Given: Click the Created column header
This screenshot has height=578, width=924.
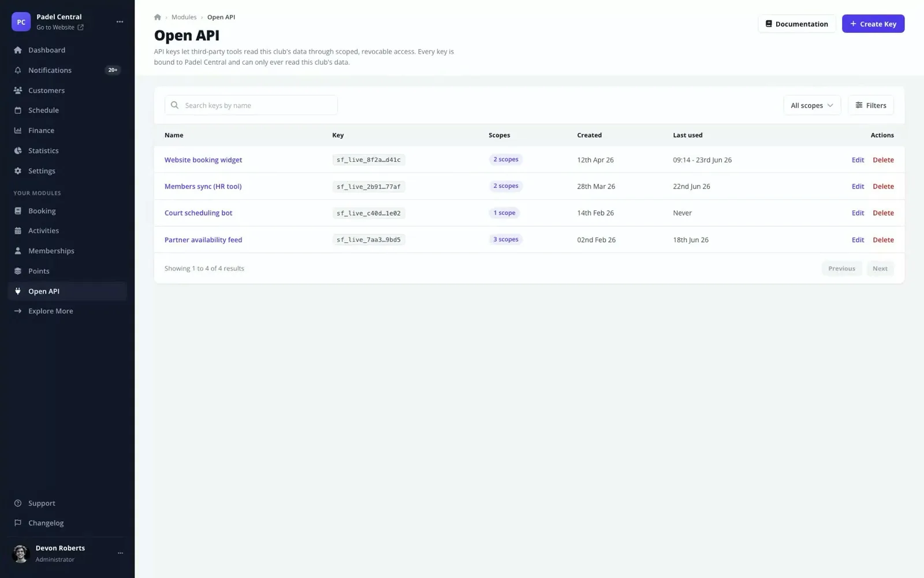Looking at the screenshot, I should pyautogui.click(x=589, y=135).
